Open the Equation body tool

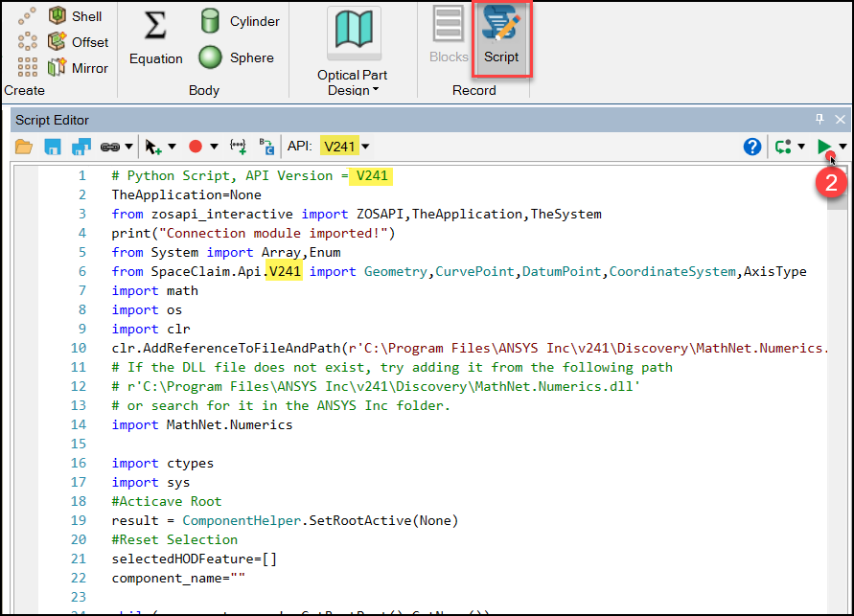(155, 38)
